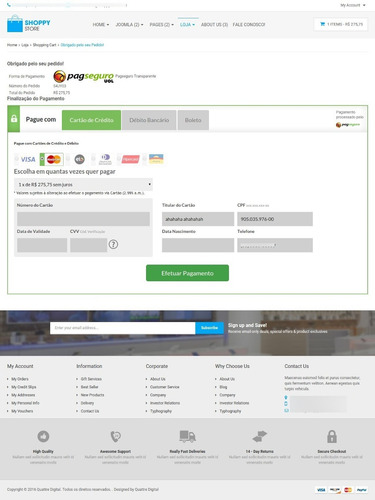Choose the Aura card brand
The image size is (375, 500).
(156, 159)
